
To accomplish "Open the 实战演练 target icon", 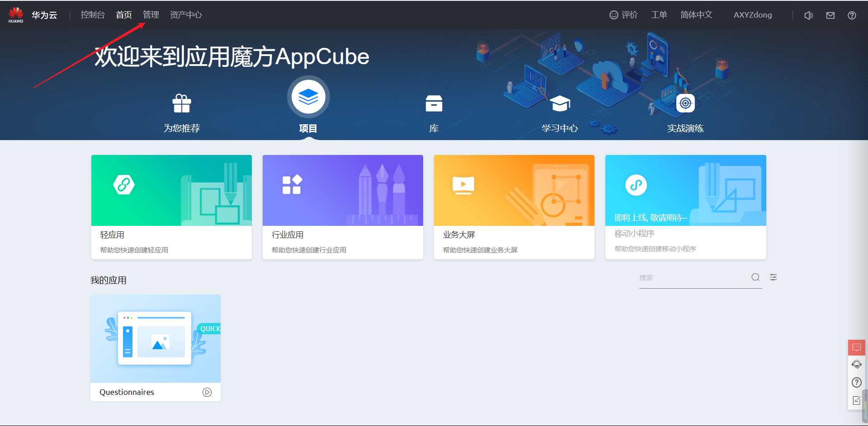I will (685, 103).
